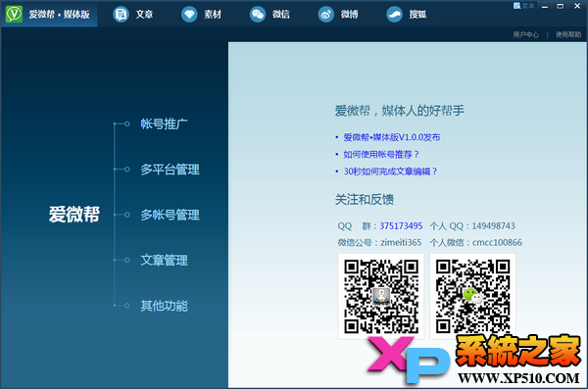Switch to the 微博 tab label
Viewport: 588px width, 389px height.
point(349,15)
